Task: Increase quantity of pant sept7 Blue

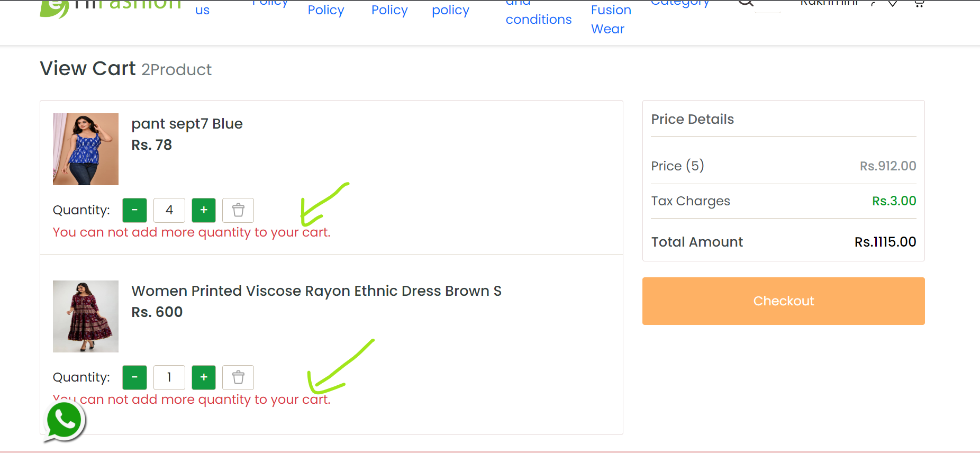Action: point(204,210)
